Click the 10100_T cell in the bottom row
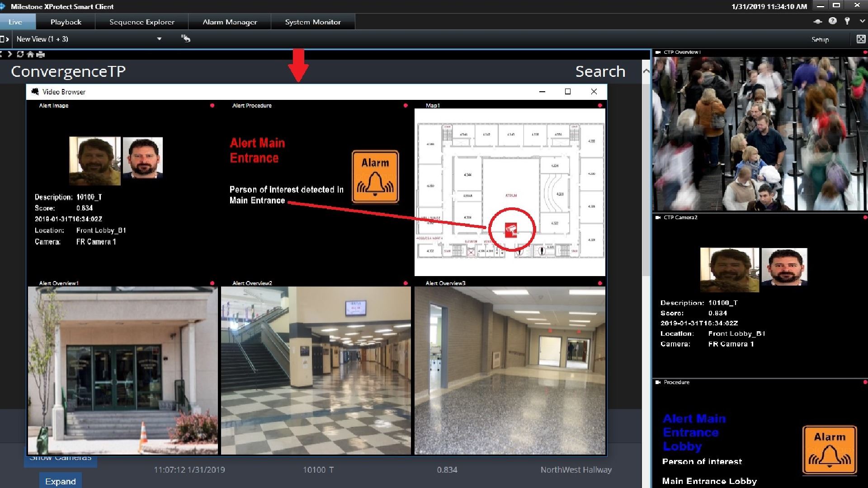This screenshot has height=488, width=868. click(318, 470)
